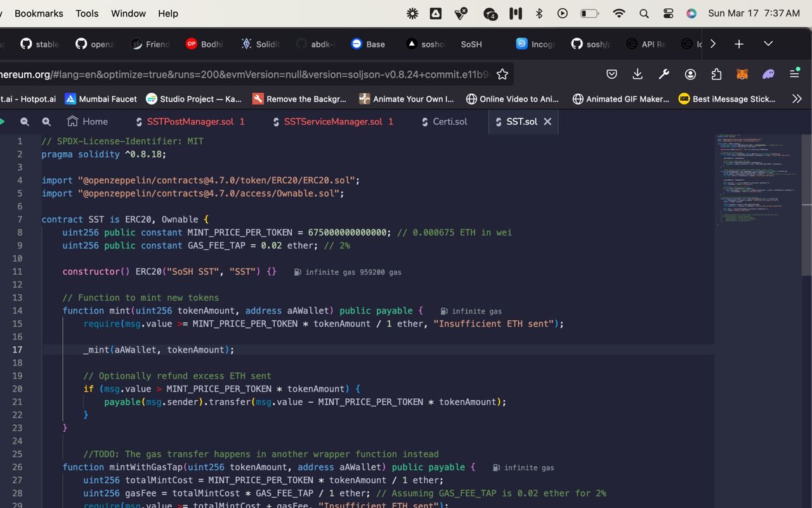List all tabs dropdown chevron
Screen dimensions: 812x508
(768, 44)
